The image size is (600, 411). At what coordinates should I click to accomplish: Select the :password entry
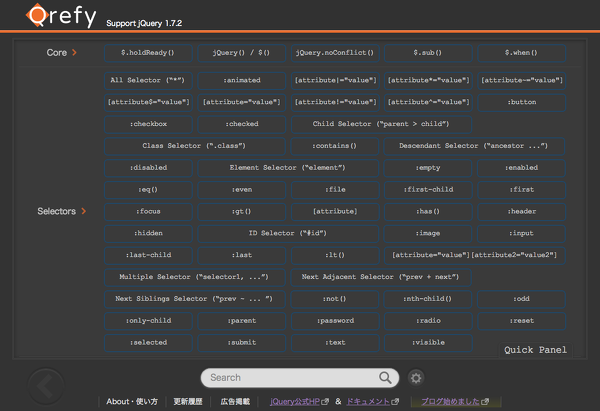point(335,320)
